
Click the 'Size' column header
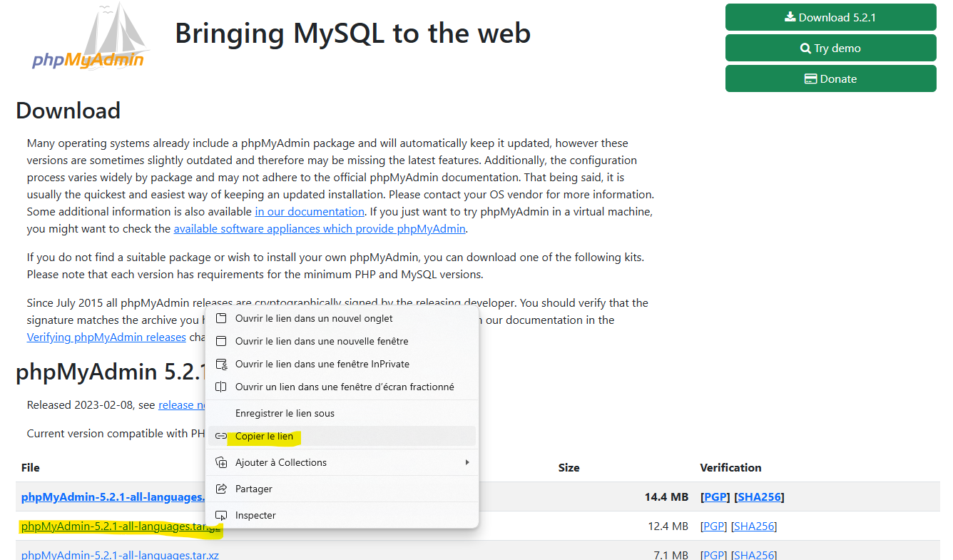(x=569, y=467)
